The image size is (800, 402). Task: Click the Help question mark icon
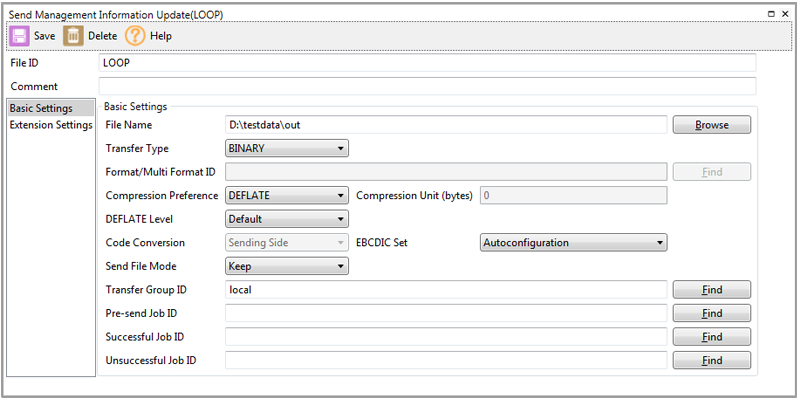coord(135,36)
